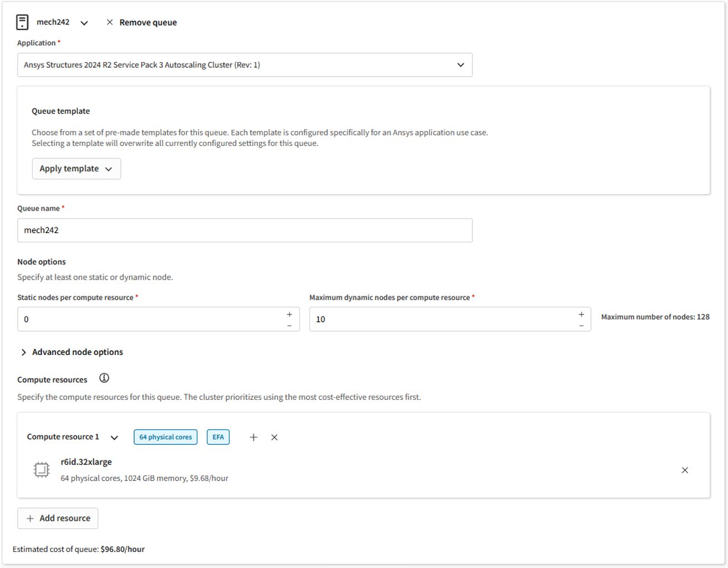Expand the mech242 queue chevron

84,23
